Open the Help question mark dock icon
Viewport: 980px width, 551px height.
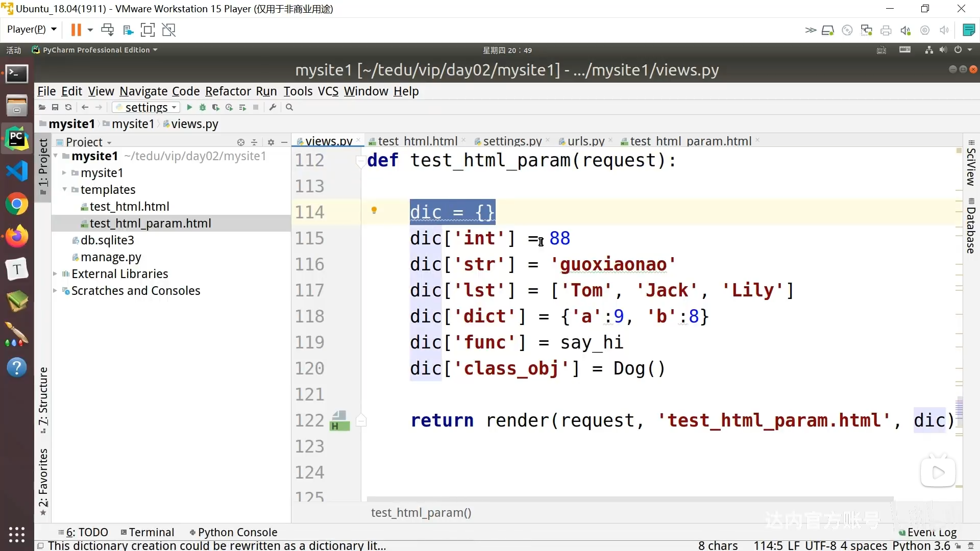(x=17, y=367)
